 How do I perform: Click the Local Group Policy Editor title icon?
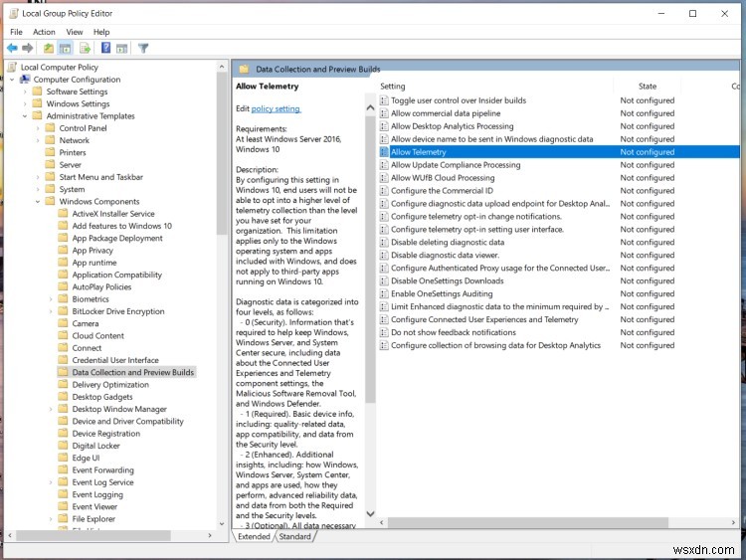click(14, 13)
